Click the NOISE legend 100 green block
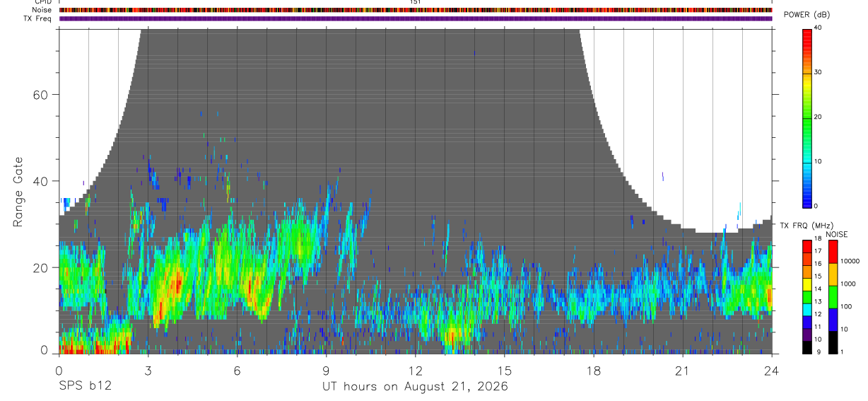The width and height of the screenshot is (868, 401). [833, 297]
